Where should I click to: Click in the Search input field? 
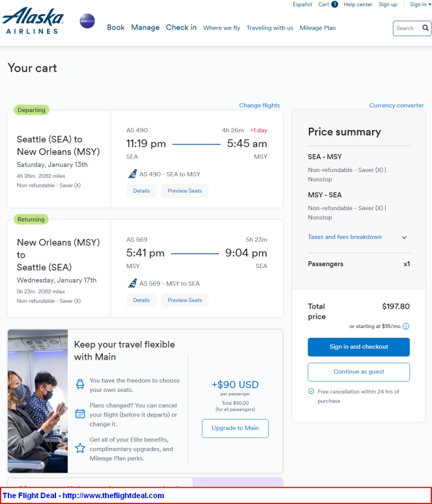click(x=407, y=28)
